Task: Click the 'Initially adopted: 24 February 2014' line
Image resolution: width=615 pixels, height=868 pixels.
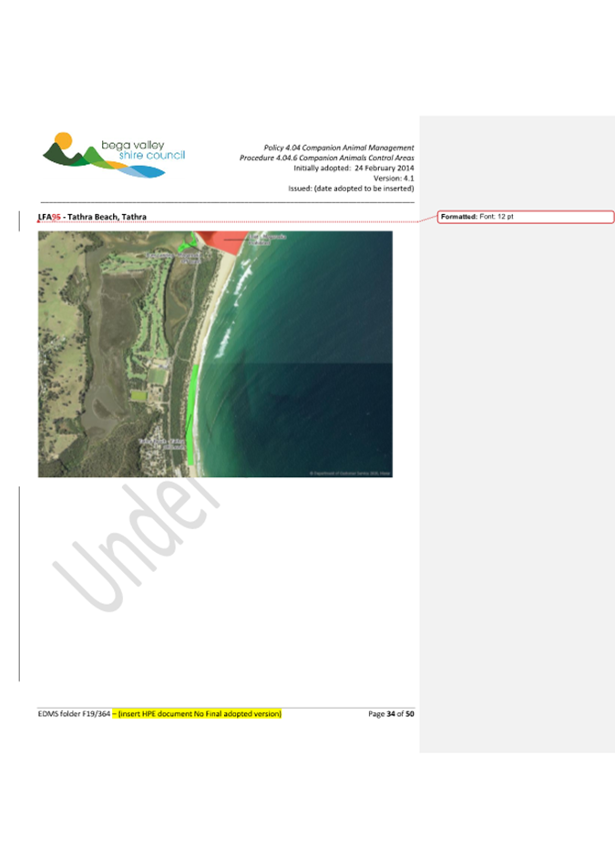Action: point(354,168)
